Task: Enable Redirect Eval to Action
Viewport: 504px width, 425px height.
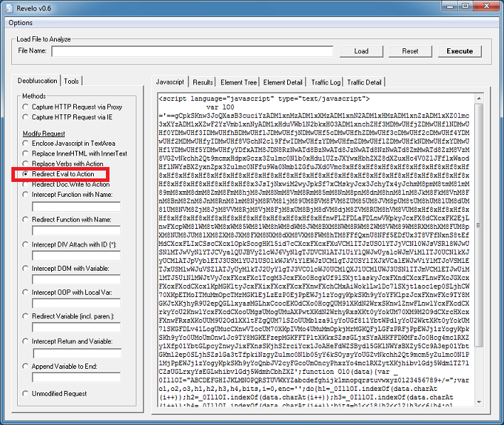Action: [x=26, y=174]
